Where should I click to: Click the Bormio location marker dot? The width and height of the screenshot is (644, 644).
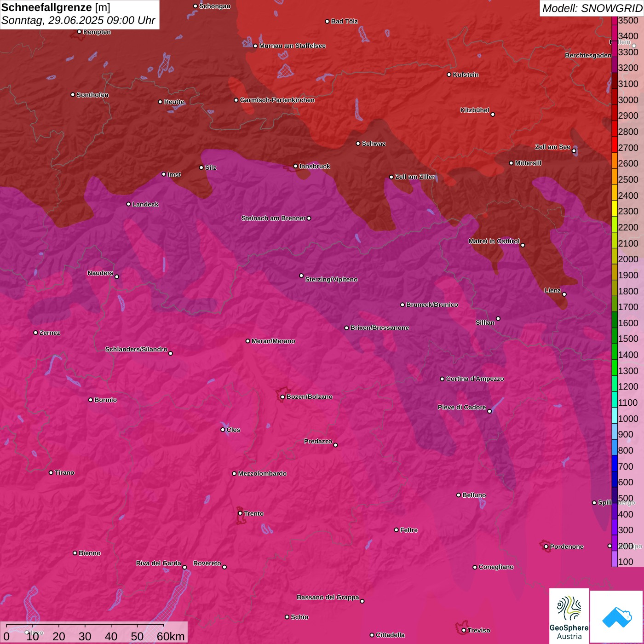coord(91,400)
